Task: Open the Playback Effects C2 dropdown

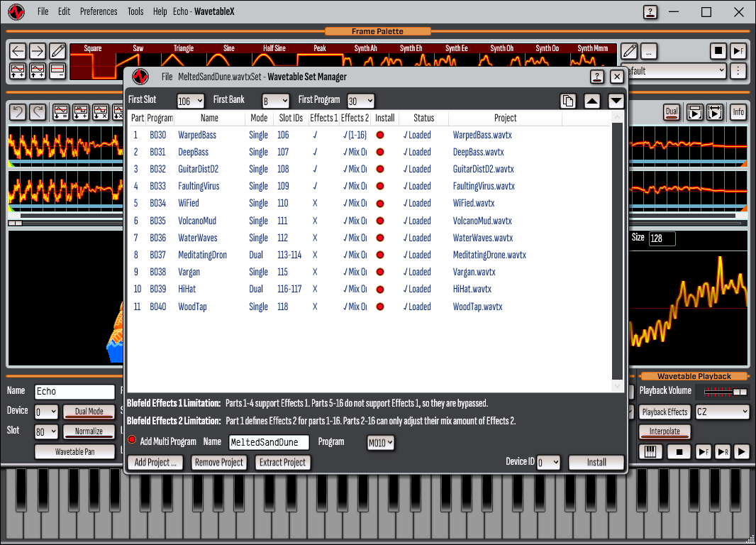Action: coord(722,412)
